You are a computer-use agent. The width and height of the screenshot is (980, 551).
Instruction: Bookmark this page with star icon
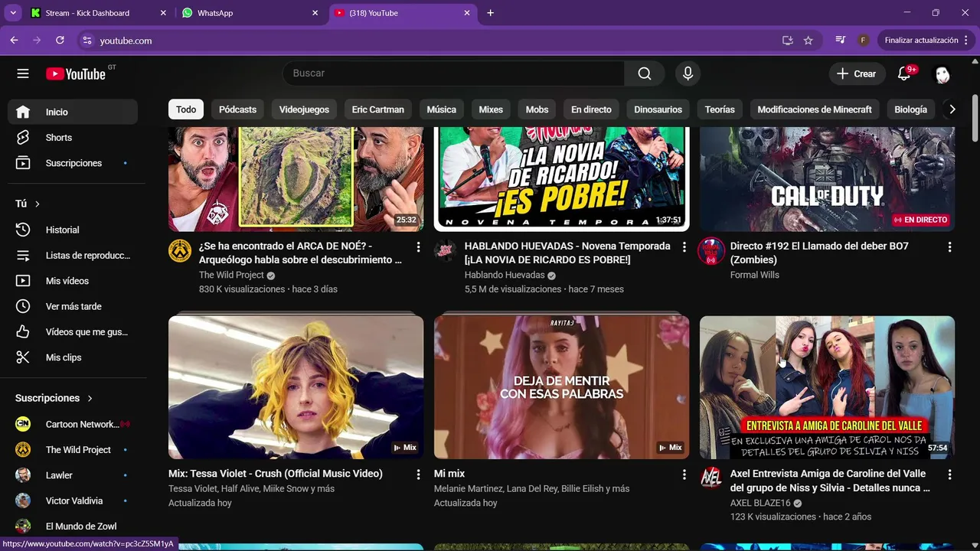[808, 41]
